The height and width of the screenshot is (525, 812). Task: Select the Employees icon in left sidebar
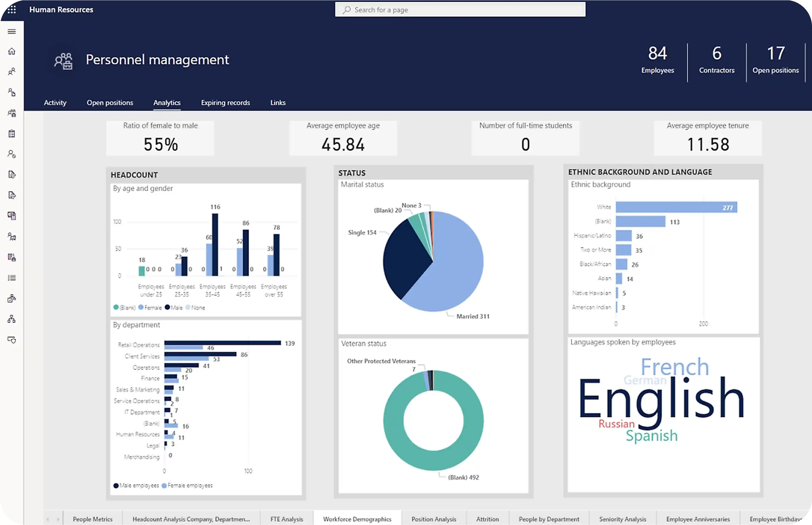(12, 71)
